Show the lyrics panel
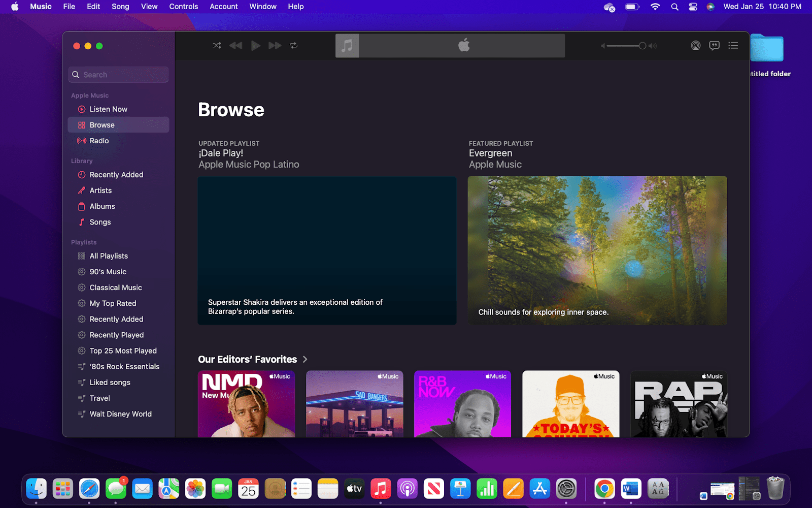Screen dimensions: 812x508 (714, 46)
